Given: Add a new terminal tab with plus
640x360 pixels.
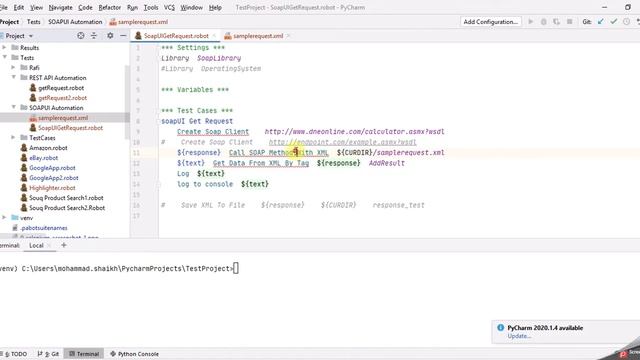Looking at the screenshot, I should coord(64,245).
